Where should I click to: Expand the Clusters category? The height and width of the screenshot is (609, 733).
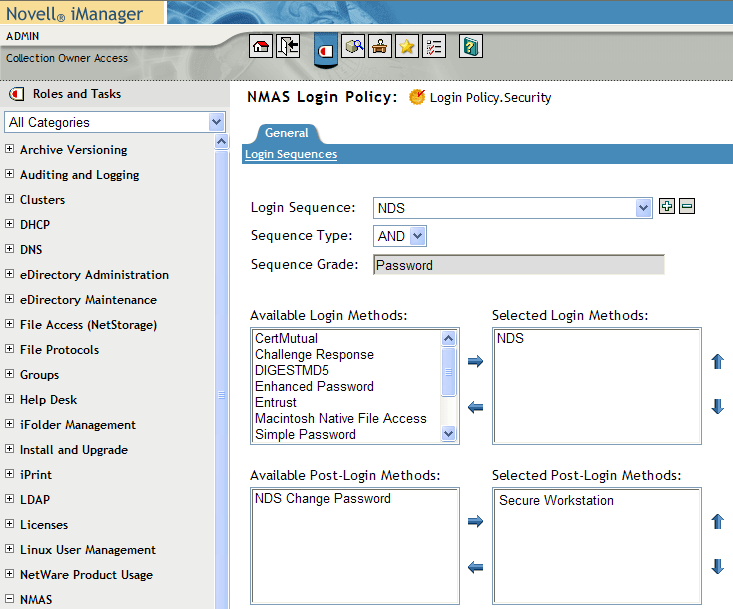[x=9, y=199]
